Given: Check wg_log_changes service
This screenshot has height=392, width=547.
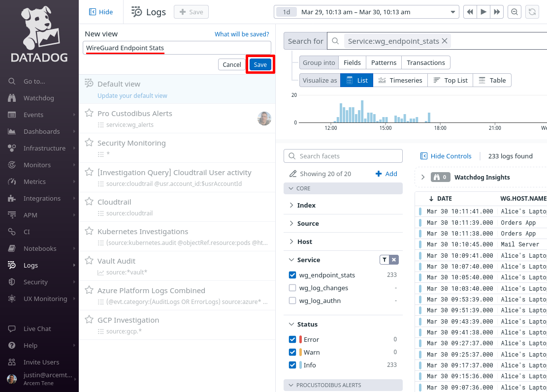Looking at the screenshot, I should [292, 288].
